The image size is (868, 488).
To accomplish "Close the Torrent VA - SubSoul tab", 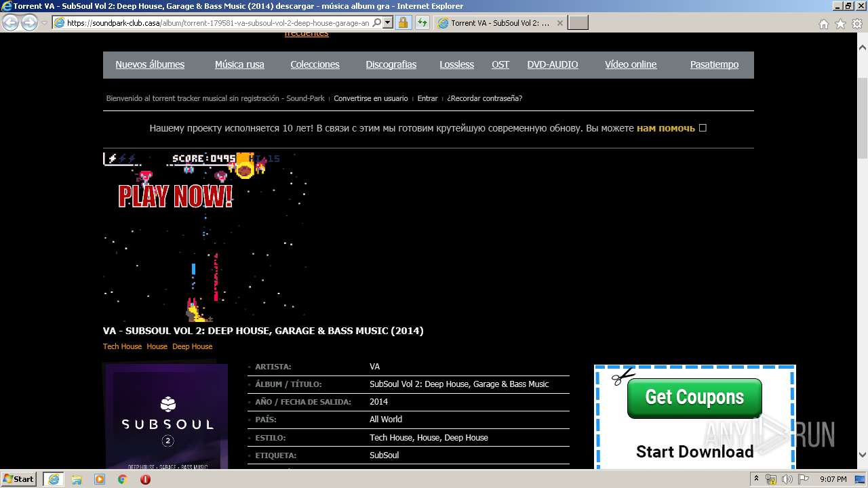I will [560, 22].
